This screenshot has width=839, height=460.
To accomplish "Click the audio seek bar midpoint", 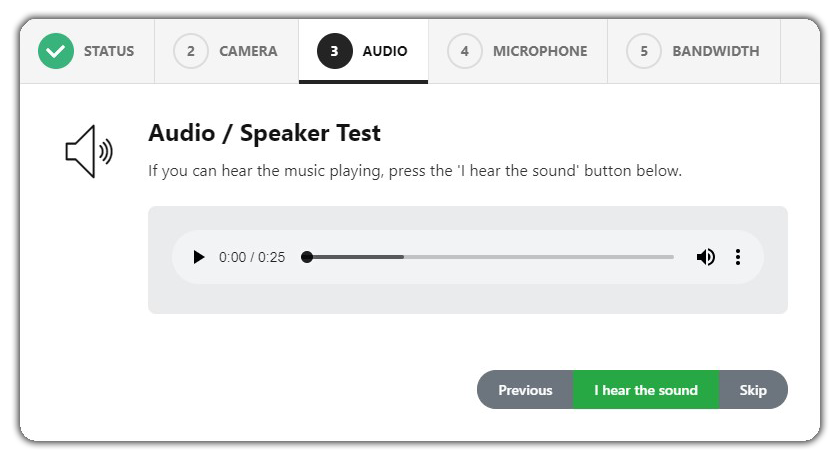I will click(x=490, y=257).
